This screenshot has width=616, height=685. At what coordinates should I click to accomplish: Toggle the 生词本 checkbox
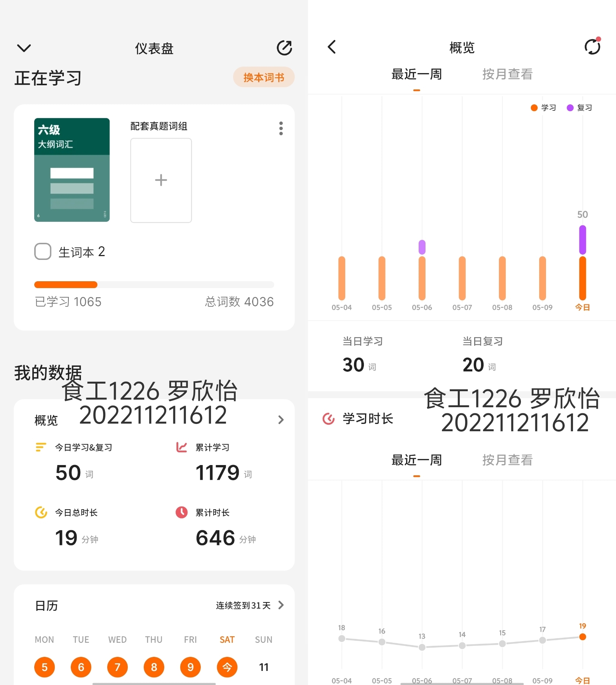click(43, 252)
